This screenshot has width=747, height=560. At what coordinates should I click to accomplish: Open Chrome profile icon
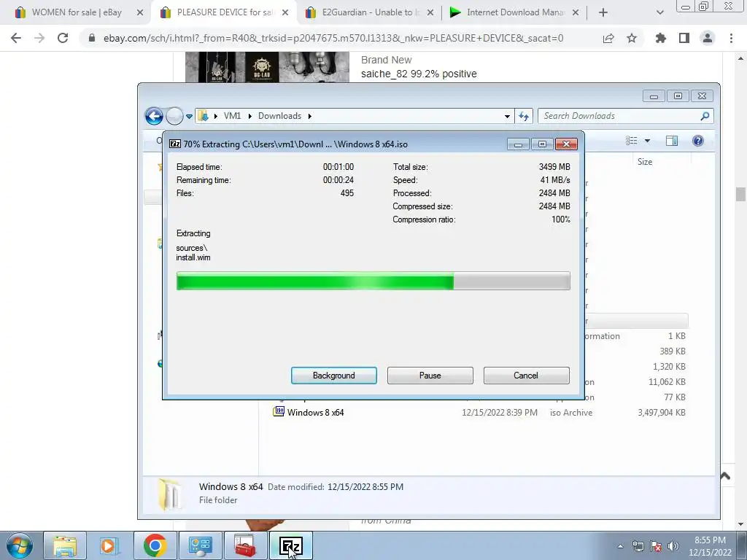708,38
